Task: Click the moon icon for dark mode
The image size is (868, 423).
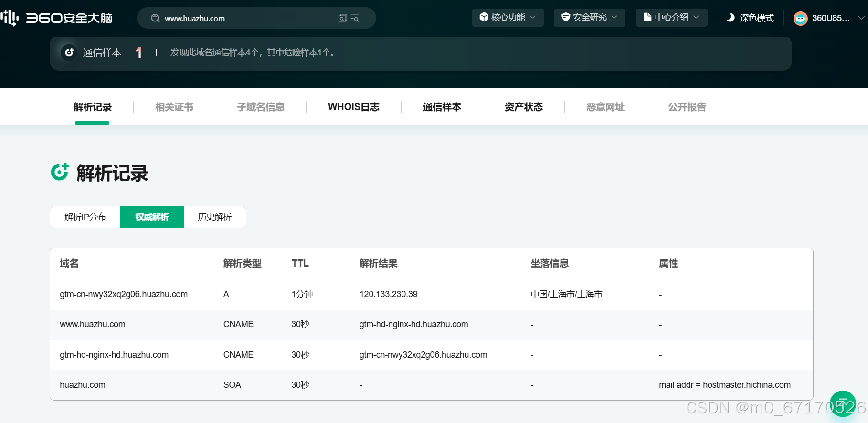Action: tap(730, 18)
